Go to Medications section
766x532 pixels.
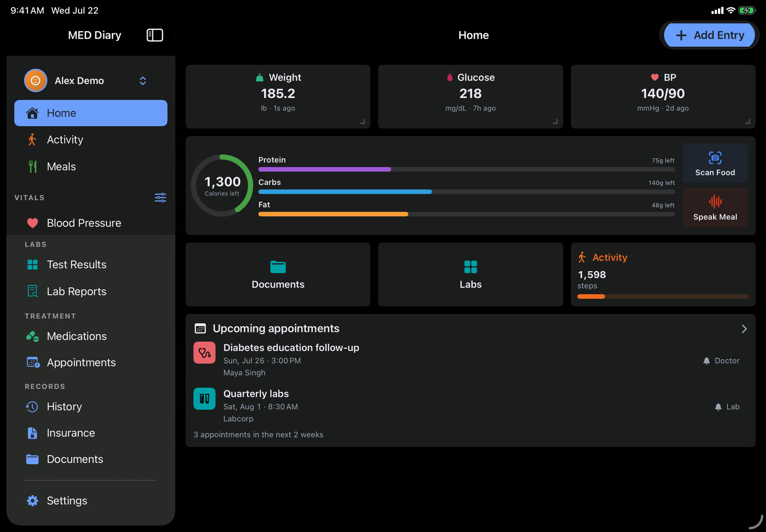point(91,336)
